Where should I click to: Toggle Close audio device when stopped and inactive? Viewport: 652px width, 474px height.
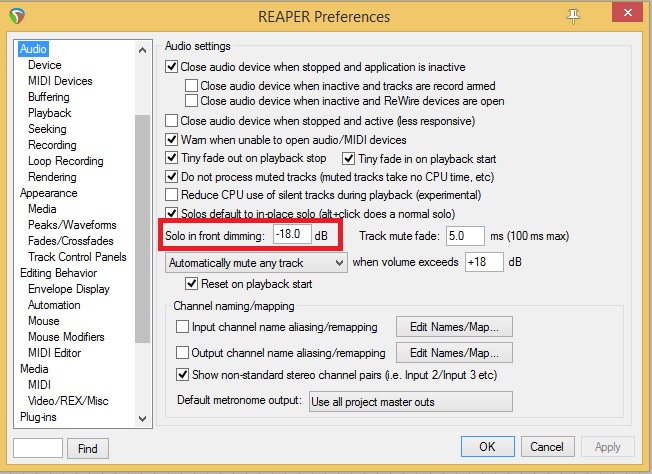click(171, 67)
